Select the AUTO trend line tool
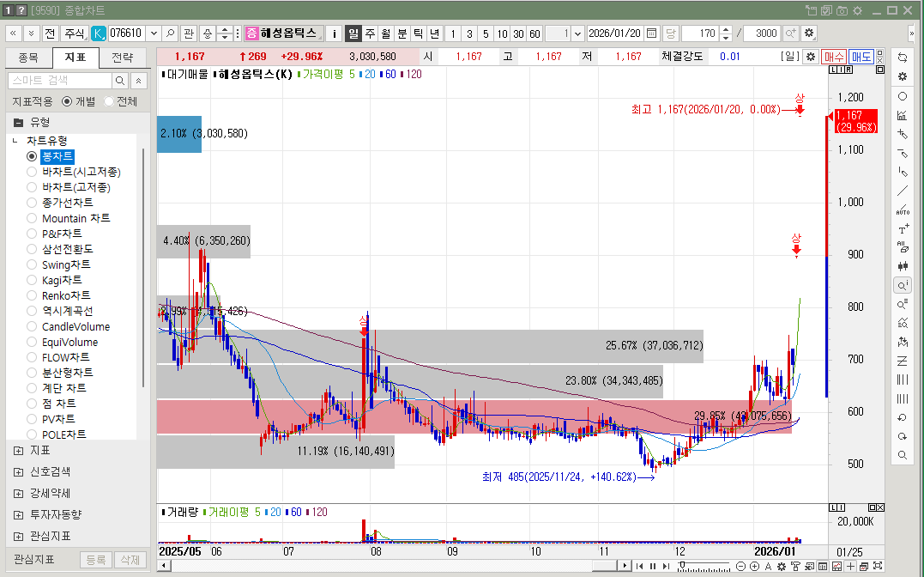 click(903, 210)
